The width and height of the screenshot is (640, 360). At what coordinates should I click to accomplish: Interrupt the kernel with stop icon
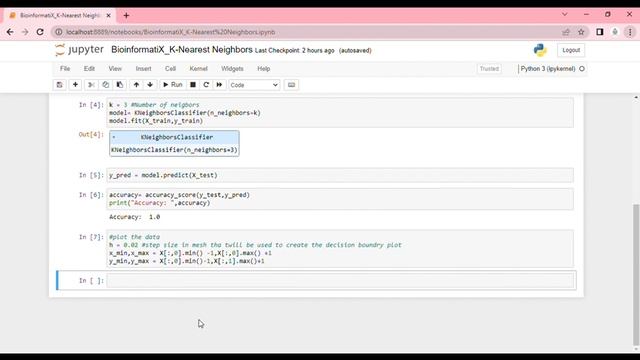(x=193, y=85)
